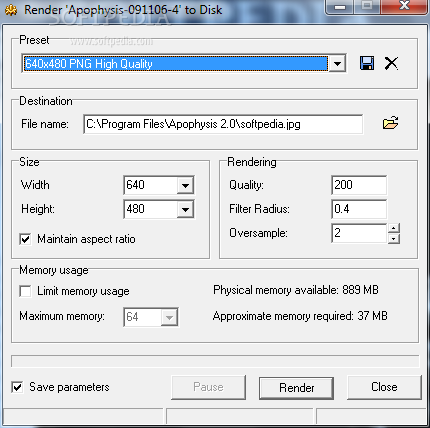Close the window via title bar X
Image resolution: width=430 pixels, height=428 pixels.
pyautogui.click(x=404, y=6)
